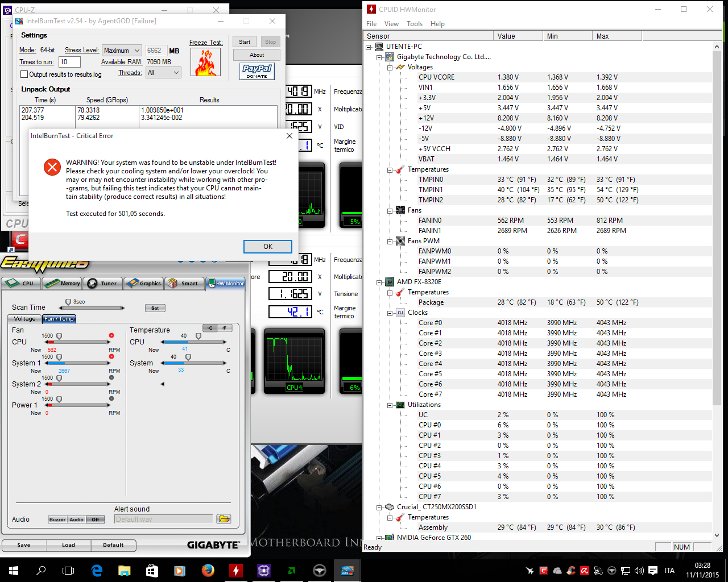Switch to Voltage tab in EasyTune
This screenshot has height=582, width=728.
point(24,319)
